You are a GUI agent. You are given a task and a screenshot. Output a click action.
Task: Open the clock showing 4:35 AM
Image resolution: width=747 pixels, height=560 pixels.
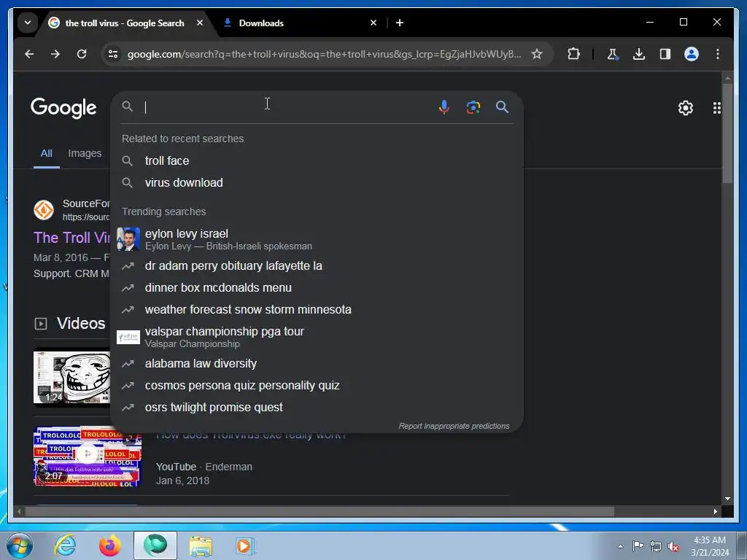coord(710,546)
